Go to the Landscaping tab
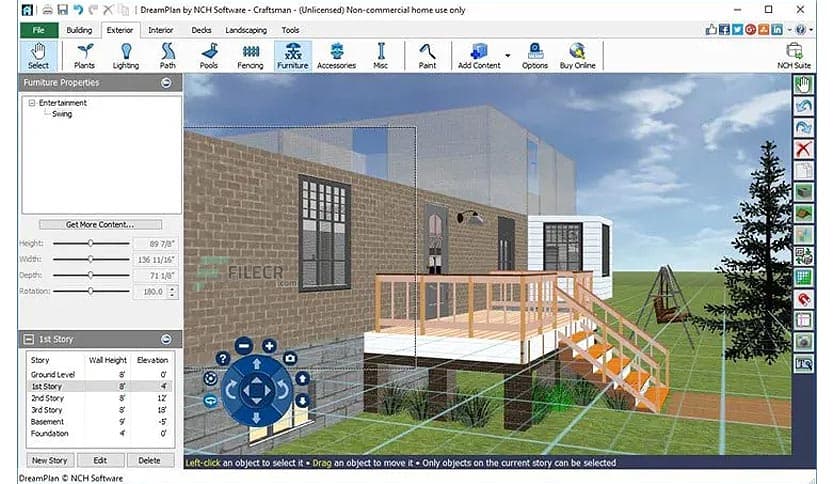The height and width of the screenshot is (484, 836). pyautogui.click(x=246, y=30)
